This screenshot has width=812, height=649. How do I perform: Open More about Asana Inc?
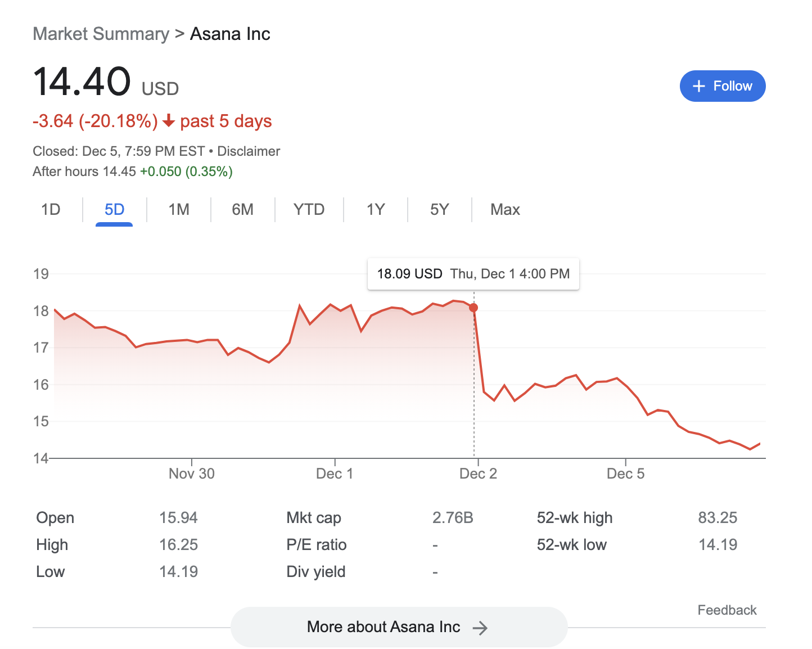(399, 627)
